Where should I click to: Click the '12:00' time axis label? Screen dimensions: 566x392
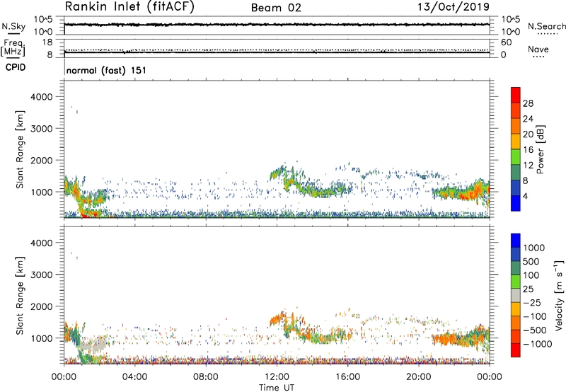coord(277,377)
